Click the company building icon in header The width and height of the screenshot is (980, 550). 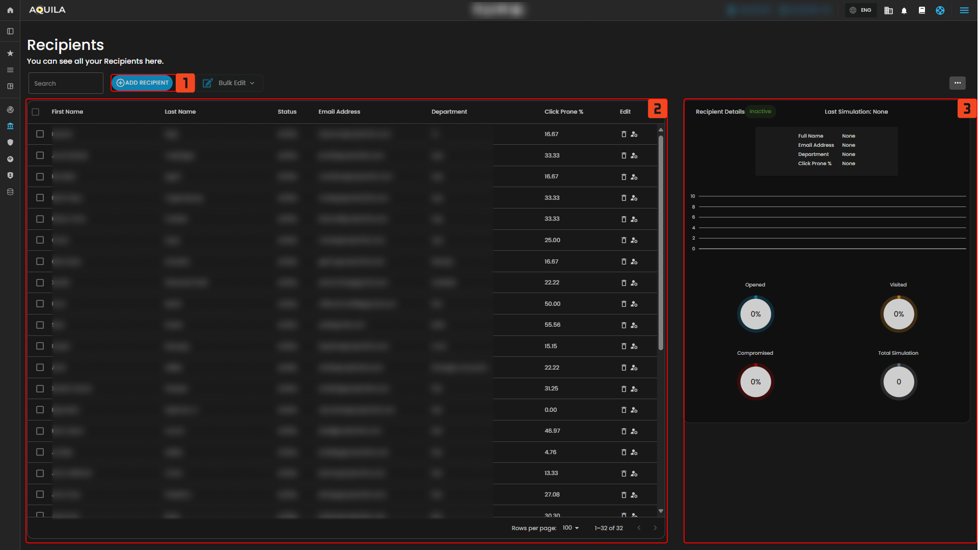click(888, 10)
